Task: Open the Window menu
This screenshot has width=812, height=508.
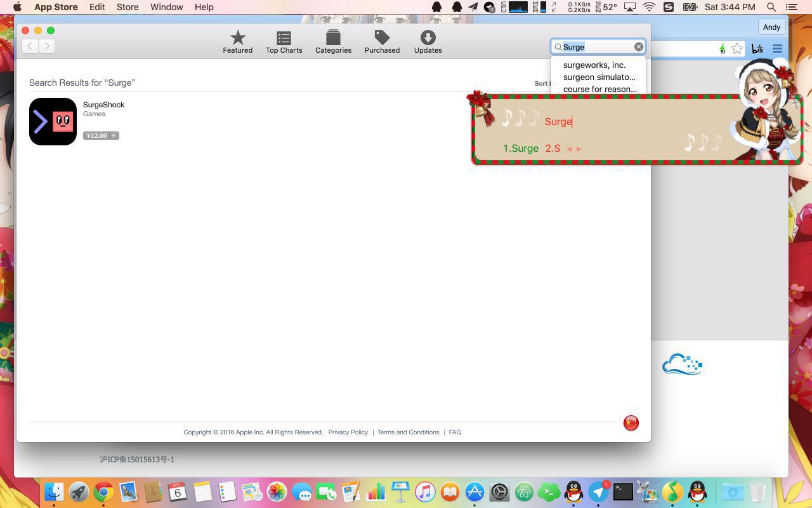Action: pos(166,7)
